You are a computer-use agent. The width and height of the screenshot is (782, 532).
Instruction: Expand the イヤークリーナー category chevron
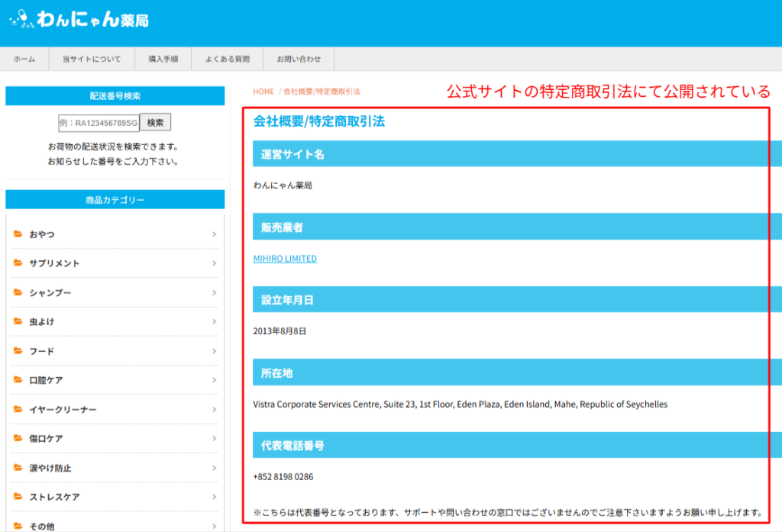click(x=214, y=409)
